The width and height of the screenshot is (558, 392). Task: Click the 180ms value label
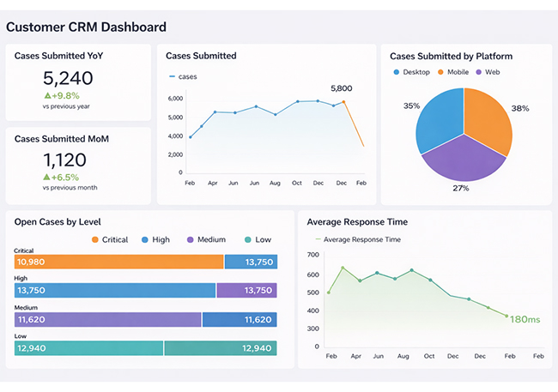tap(525, 319)
